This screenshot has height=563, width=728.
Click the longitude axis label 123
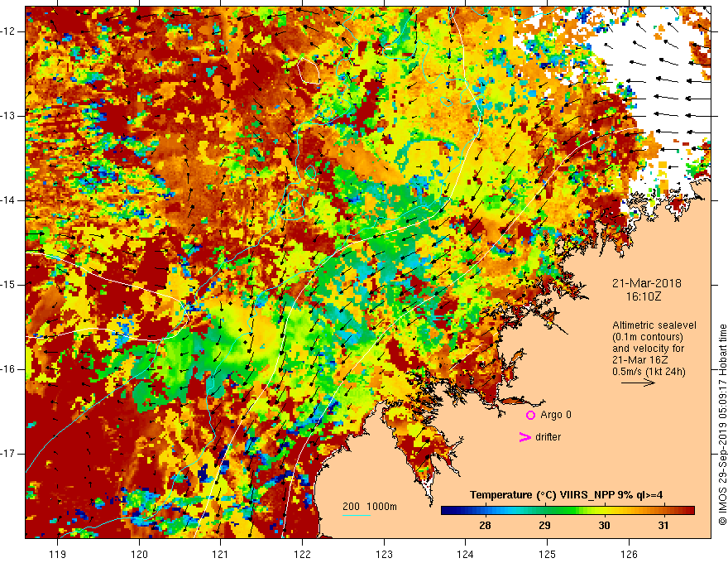(x=384, y=554)
